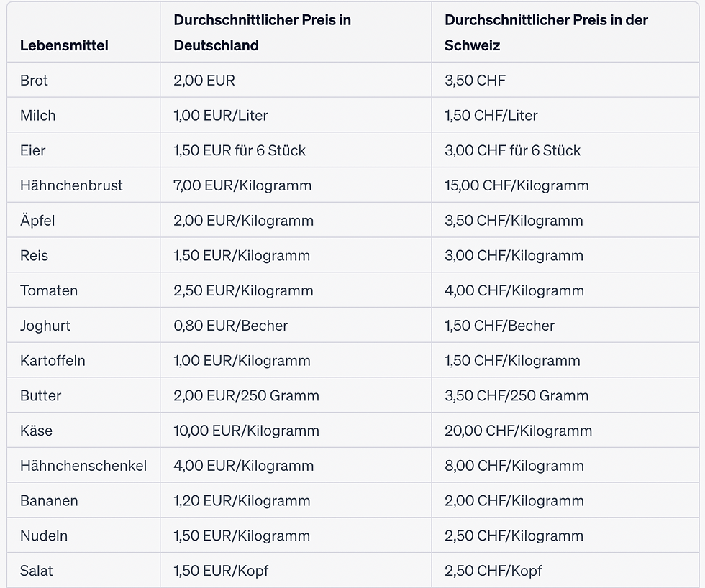Image resolution: width=705 pixels, height=588 pixels.
Task: Click the Lebensmittel column header
Action: coord(64,45)
